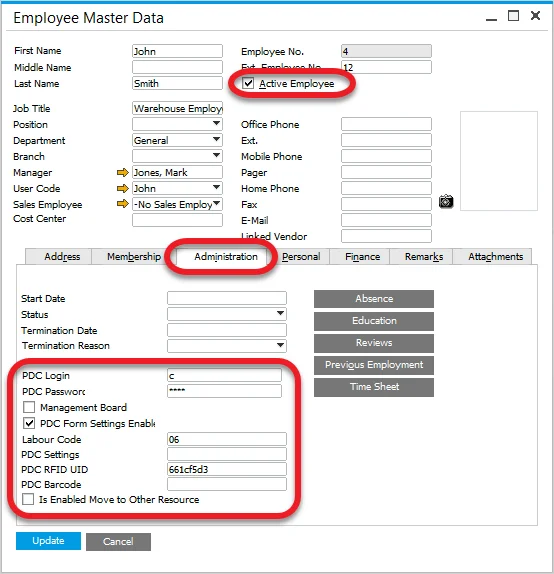
Task: Click the Labour Code field
Action: (x=227, y=439)
